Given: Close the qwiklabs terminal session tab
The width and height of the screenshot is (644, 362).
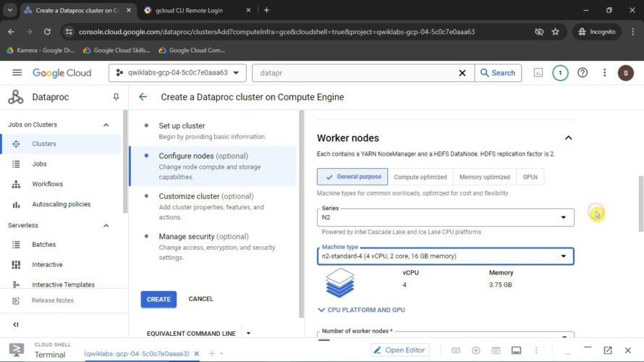Looking at the screenshot, I should pyautogui.click(x=196, y=353).
